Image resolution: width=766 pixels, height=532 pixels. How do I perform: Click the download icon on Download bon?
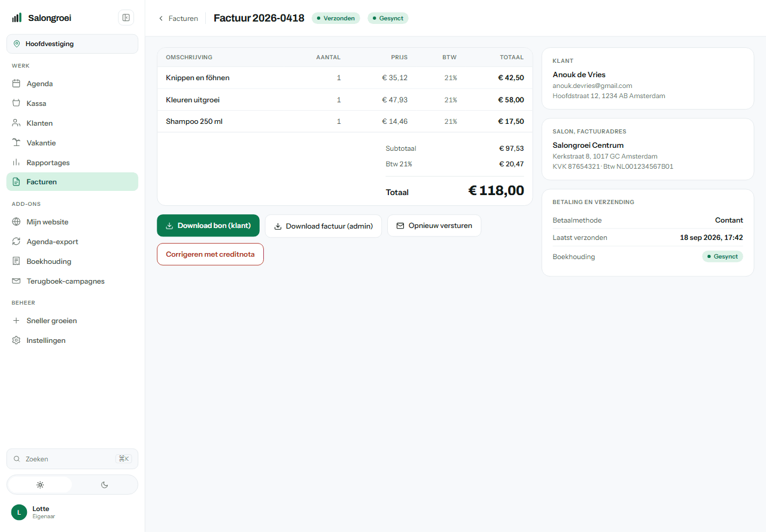pyautogui.click(x=169, y=226)
